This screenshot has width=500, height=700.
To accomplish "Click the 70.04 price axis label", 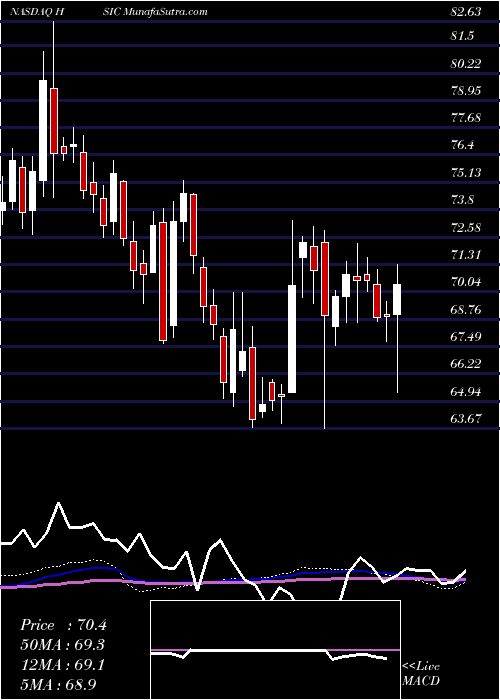I will click(x=466, y=282).
